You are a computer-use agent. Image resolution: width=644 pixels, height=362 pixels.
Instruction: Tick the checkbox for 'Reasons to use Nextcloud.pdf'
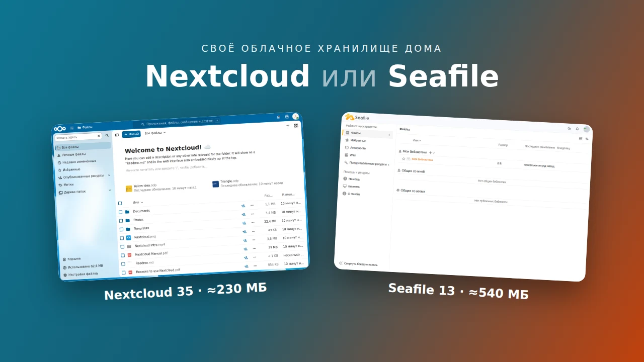[124, 273]
